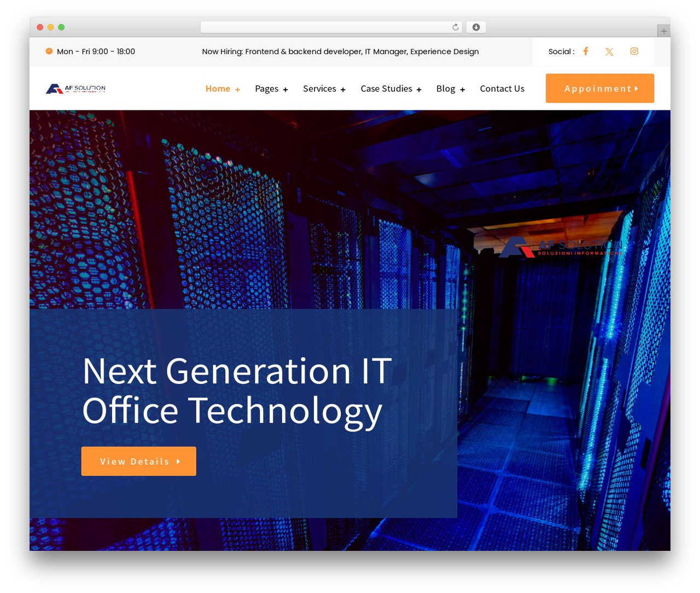Image resolution: width=700 pixels, height=593 pixels.
Task: Click the browser reload icon
Action: 455,27
